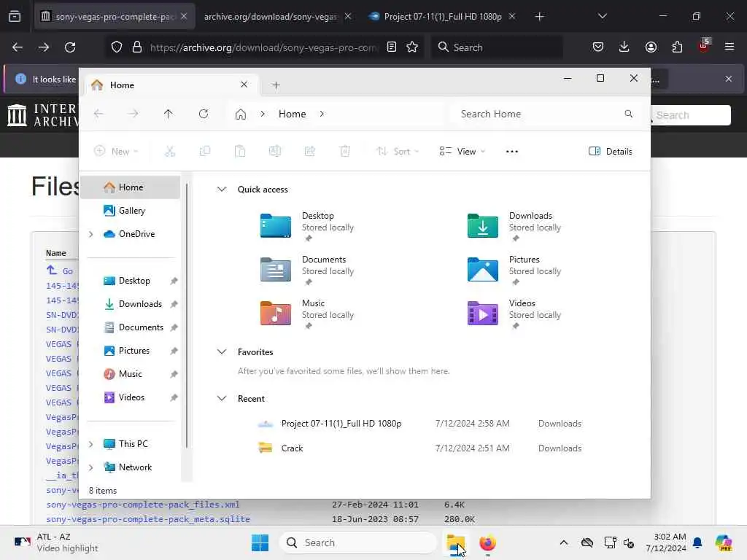The width and height of the screenshot is (747, 560).
Task: Click the chevron after Home in breadcrumb
Action: (322, 114)
